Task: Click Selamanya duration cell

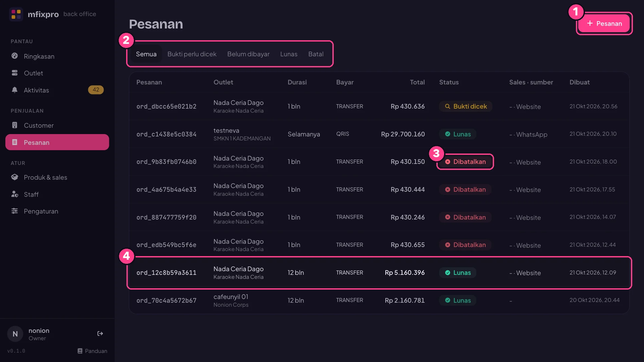Action: pyautogui.click(x=304, y=134)
